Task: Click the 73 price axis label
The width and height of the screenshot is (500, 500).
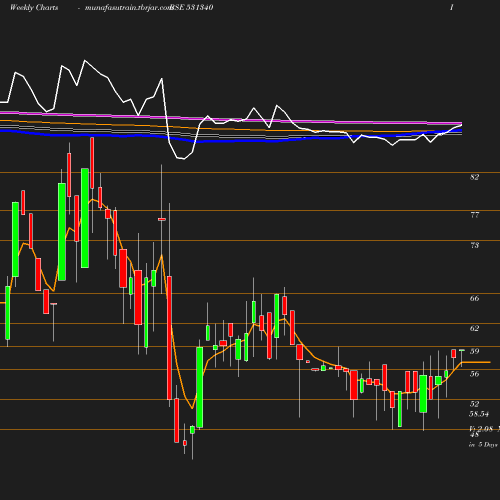Action: click(474, 245)
